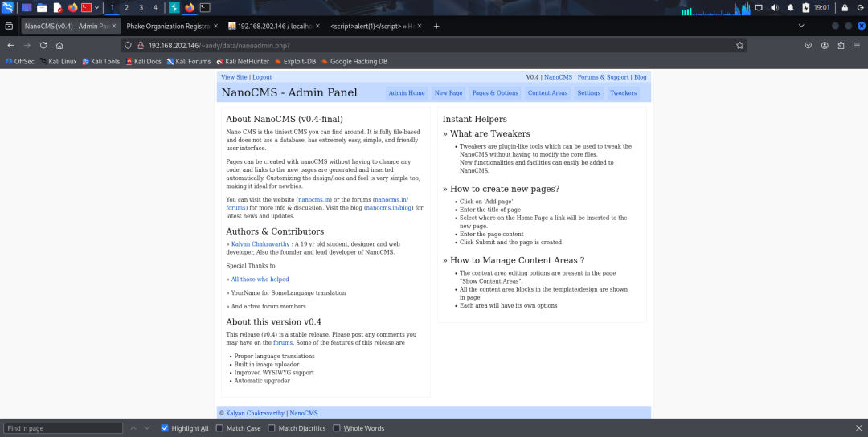Click the insecure connection padlock icon

(x=141, y=45)
